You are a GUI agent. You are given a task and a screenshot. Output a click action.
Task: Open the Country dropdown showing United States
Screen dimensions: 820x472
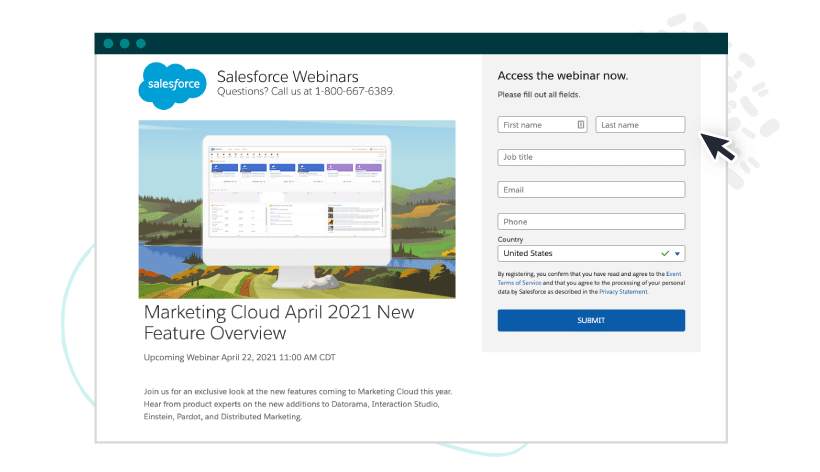pos(591,254)
